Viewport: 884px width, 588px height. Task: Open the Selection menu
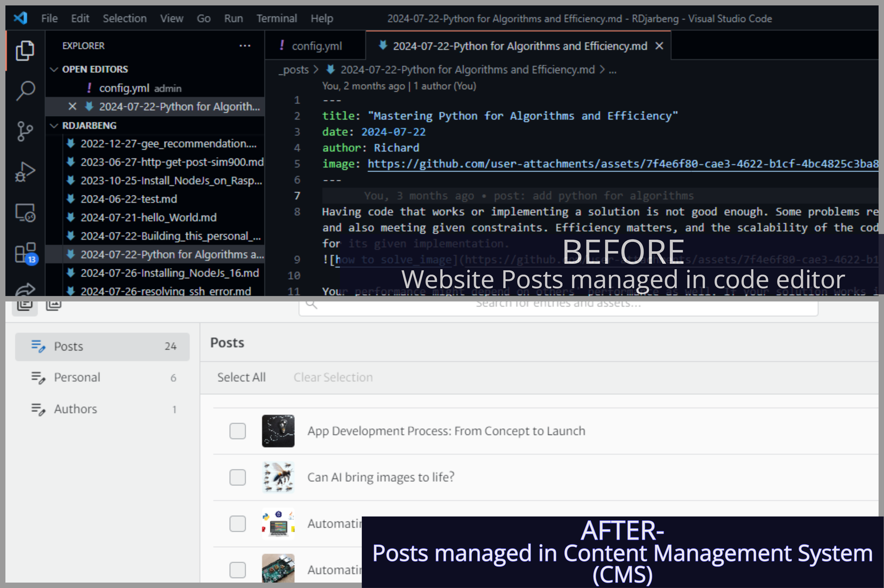(x=125, y=18)
